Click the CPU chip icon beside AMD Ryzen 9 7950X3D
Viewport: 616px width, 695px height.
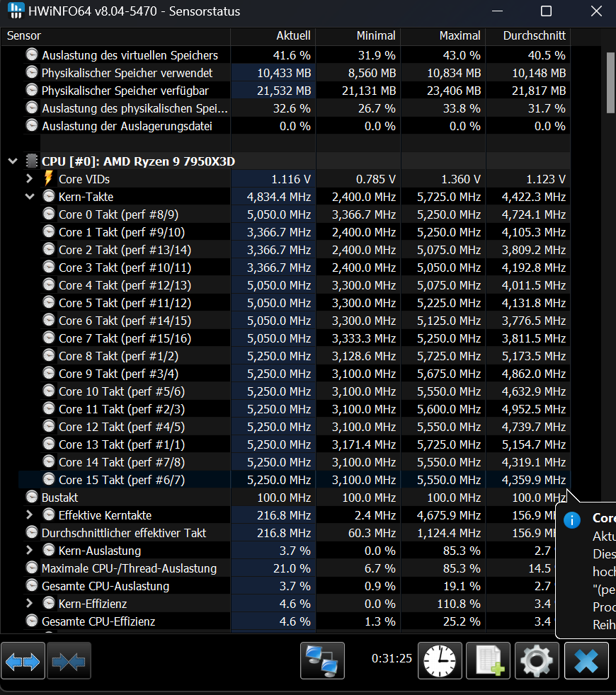31,161
